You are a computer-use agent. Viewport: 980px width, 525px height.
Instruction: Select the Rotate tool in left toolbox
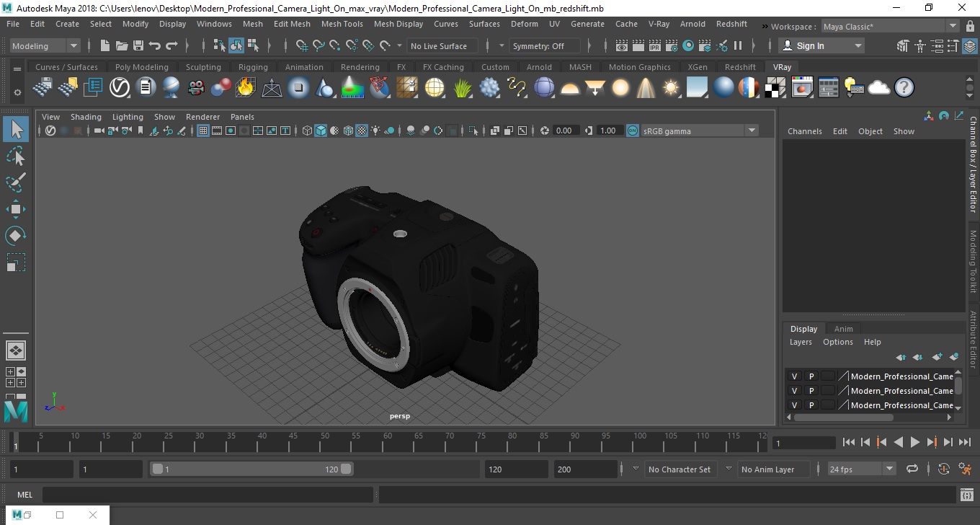(x=16, y=236)
